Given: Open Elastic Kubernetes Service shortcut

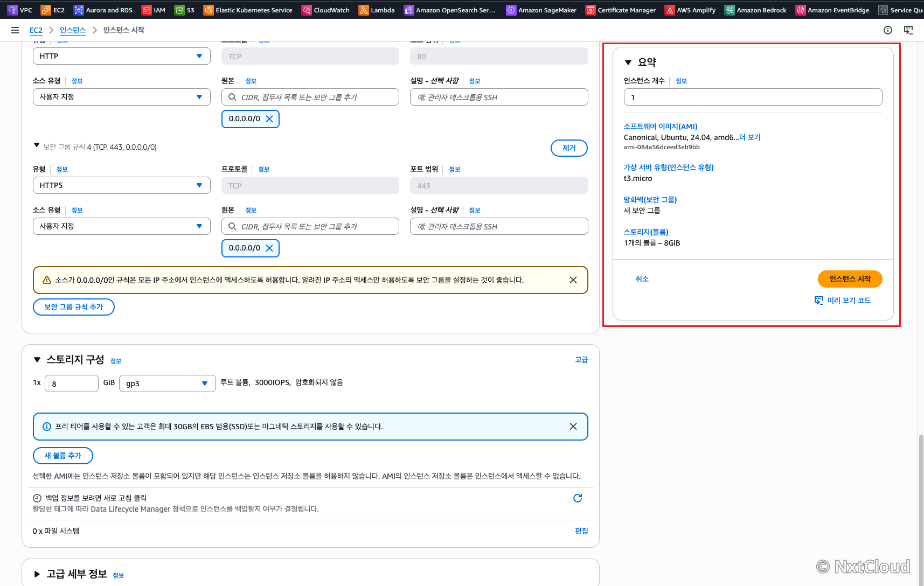Looking at the screenshot, I should 248,10.
